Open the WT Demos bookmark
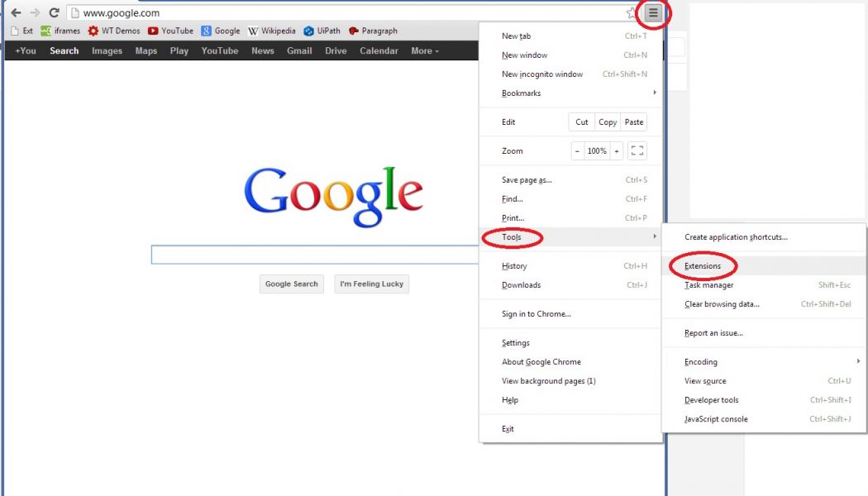The image size is (868, 496). [114, 31]
